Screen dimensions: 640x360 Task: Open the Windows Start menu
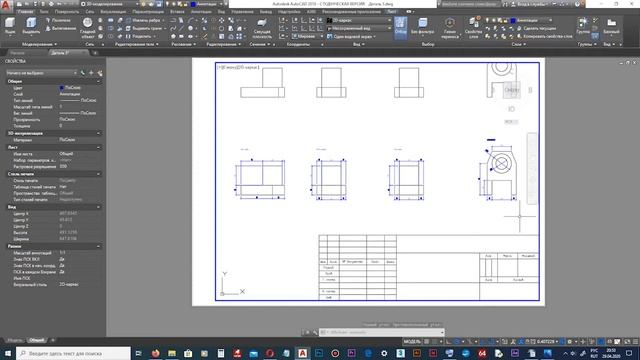(x=8, y=353)
